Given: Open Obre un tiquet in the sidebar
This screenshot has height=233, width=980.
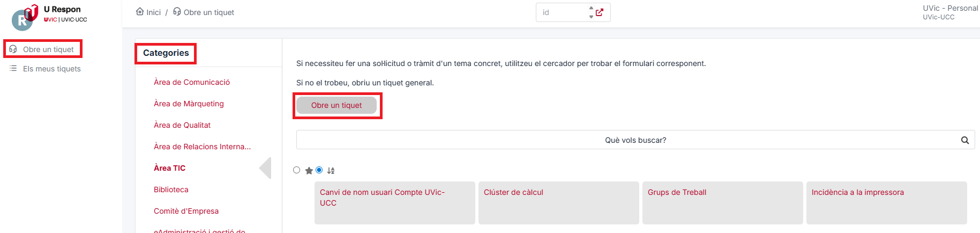Looking at the screenshot, I should click(x=43, y=49).
